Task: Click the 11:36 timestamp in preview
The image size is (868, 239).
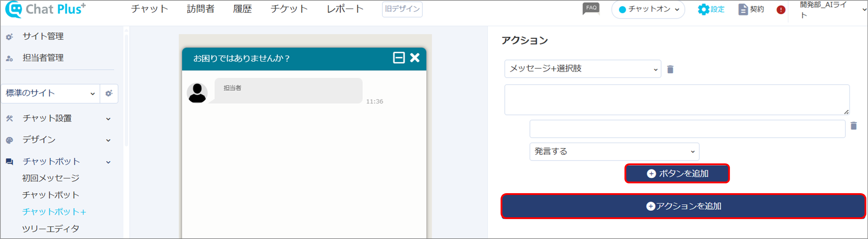Action: 374,101
